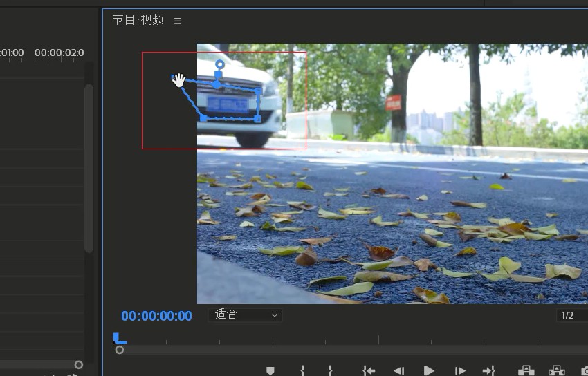Click the Add Marker button
Image resolution: width=588 pixels, height=376 pixels.
pyautogui.click(x=270, y=370)
